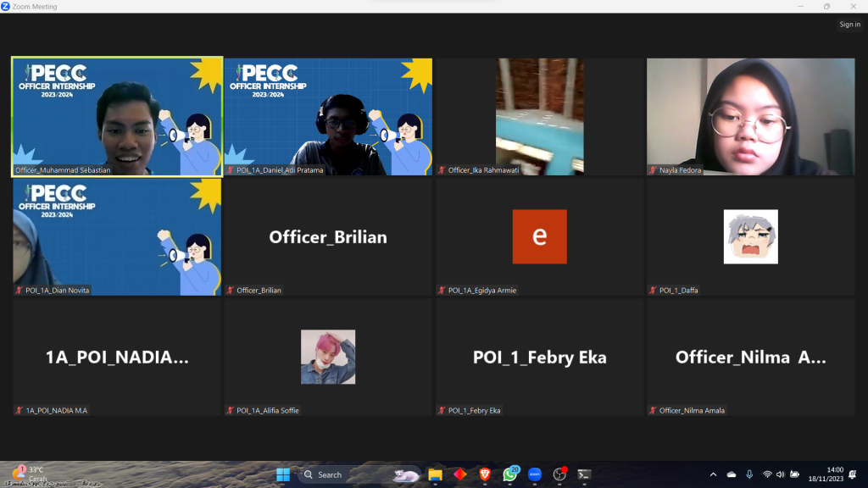This screenshot has width=868, height=488.
Task: Open the Terminal app in taskbar
Action: coord(584,474)
